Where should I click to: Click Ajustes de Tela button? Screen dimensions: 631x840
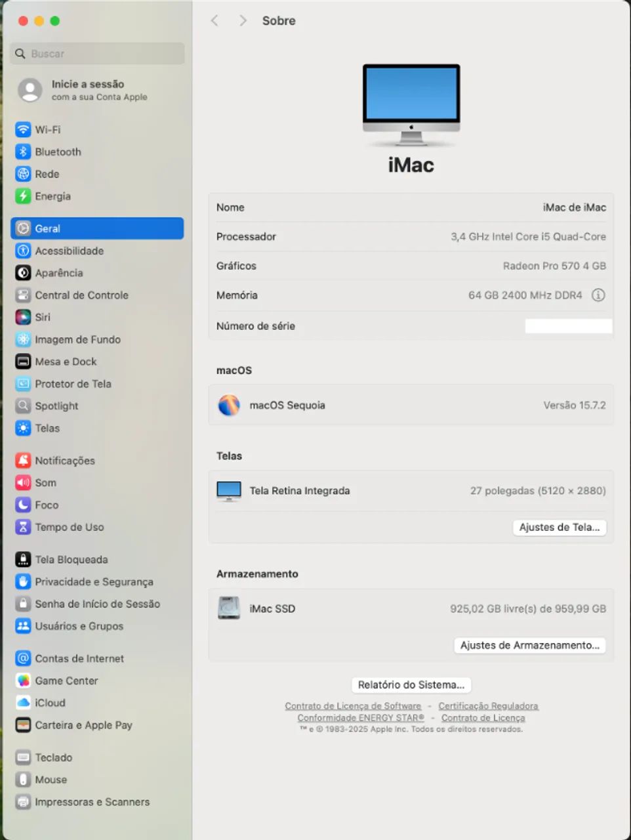coord(560,528)
